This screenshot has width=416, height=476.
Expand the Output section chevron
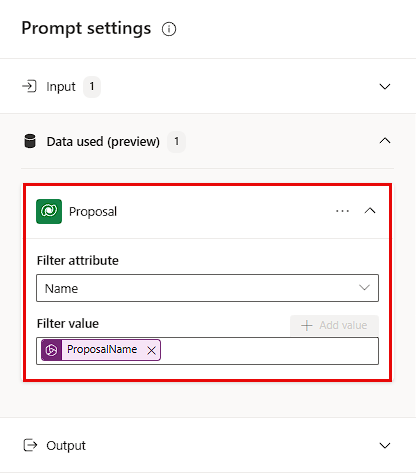click(x=385, y=445)
